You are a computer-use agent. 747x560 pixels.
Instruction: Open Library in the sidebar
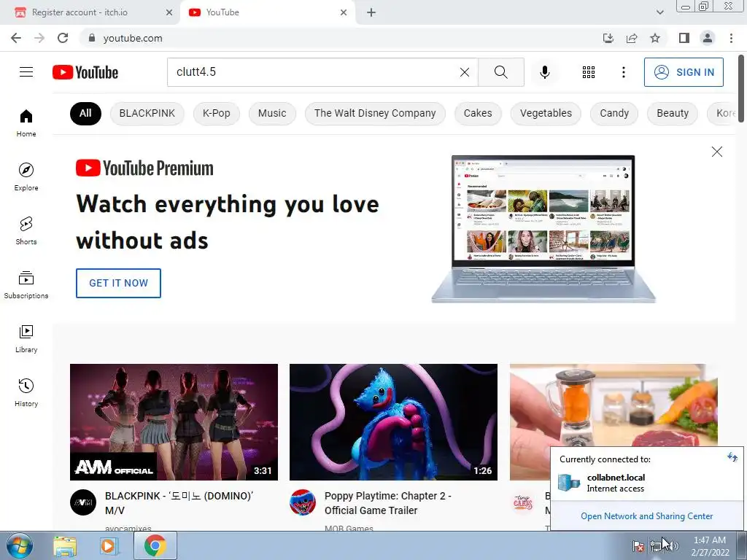click(x=26, y=338)
